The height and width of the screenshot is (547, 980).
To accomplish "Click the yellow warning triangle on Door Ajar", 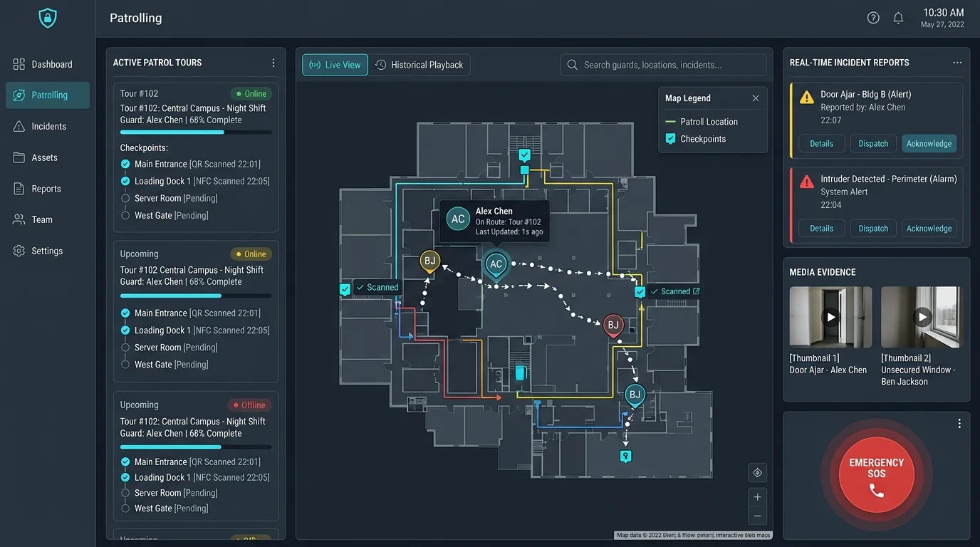I will click(x=807, y=97).
